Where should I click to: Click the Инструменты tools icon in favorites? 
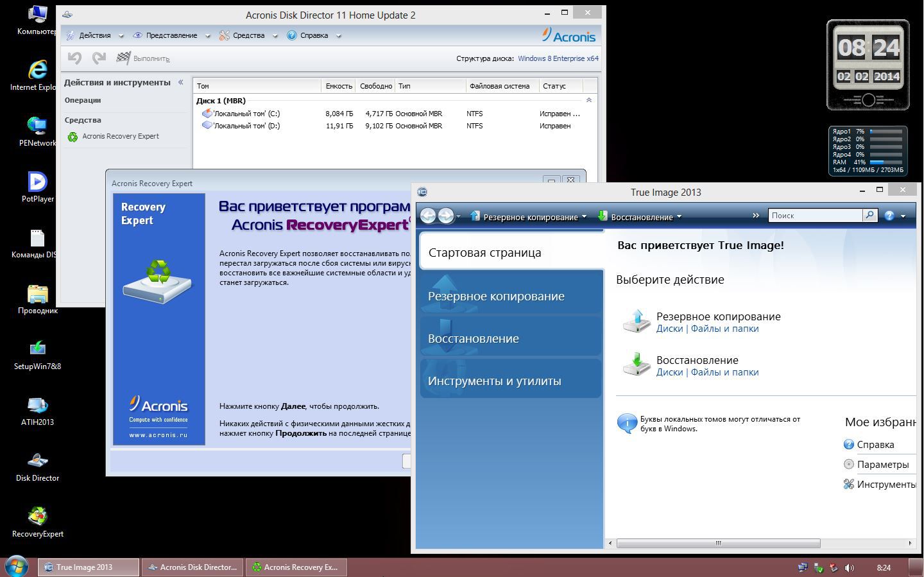click(x=849, y=484)
